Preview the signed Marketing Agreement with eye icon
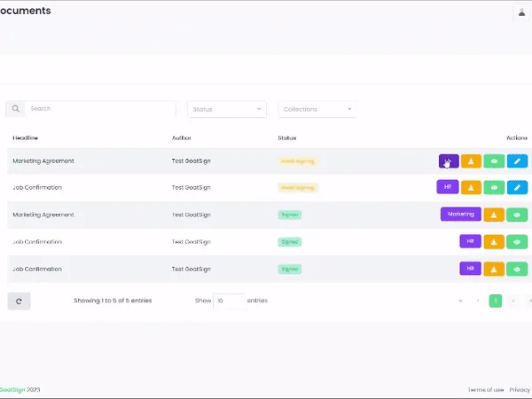The width and height of the screenshot is (532, 399). (x=517, y=215)
